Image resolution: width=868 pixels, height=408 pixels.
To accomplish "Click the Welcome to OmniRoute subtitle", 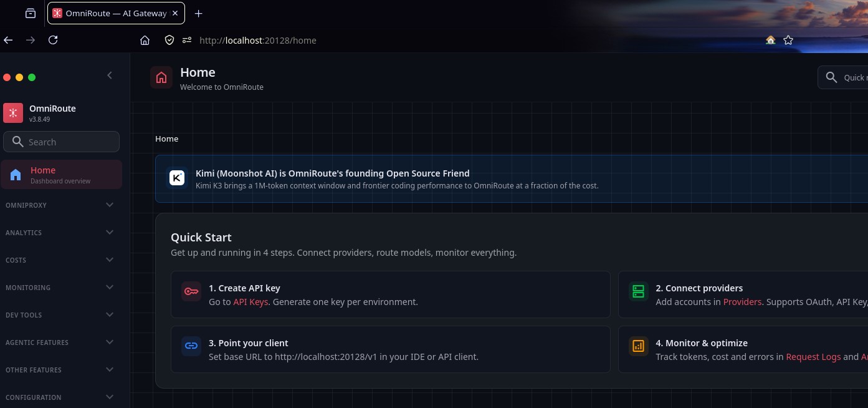I will (x=222, y=87).
